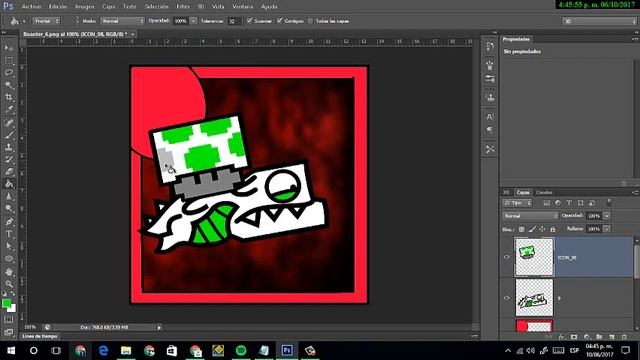Open the Edición menu
The height and width of the screenshot is (360, 640).
coord(58,7)
